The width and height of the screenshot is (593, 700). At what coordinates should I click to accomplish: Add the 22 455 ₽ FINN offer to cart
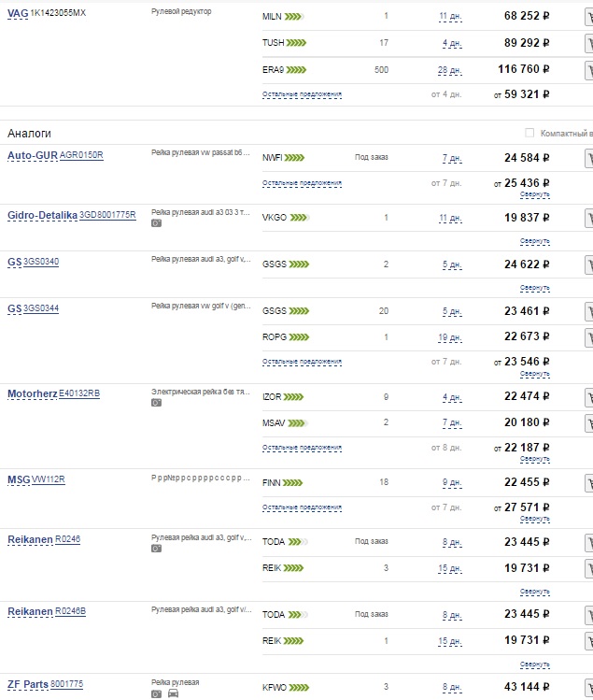pyautogui.click(x=589, y=483)
